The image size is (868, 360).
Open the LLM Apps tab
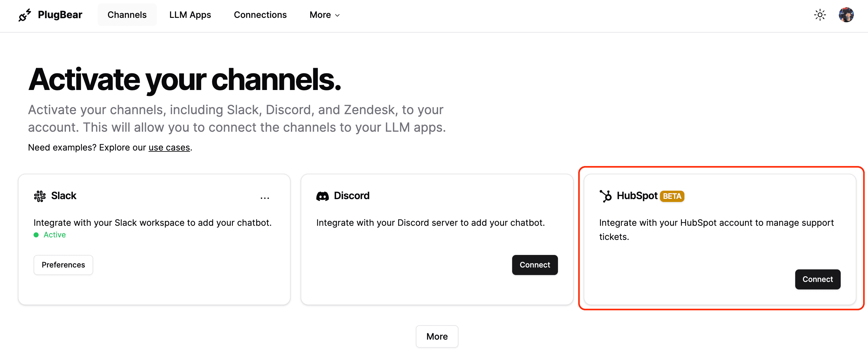coord(190,15)
